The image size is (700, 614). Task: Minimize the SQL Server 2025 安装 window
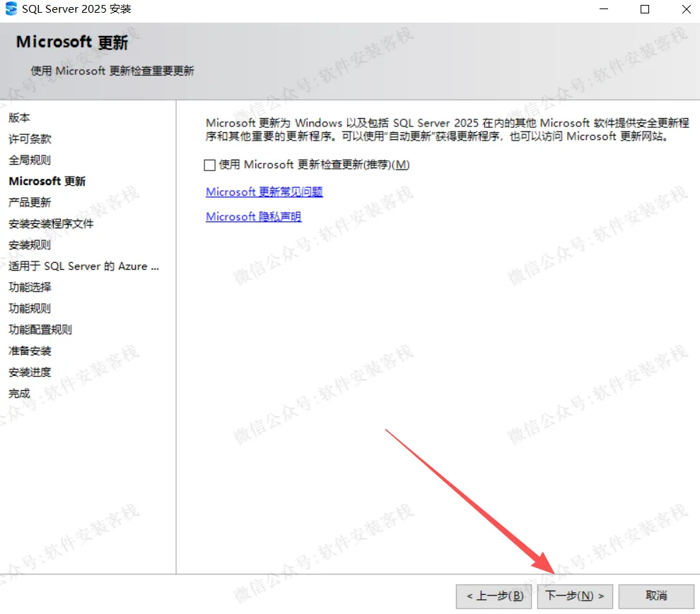(x=604, y=9)
